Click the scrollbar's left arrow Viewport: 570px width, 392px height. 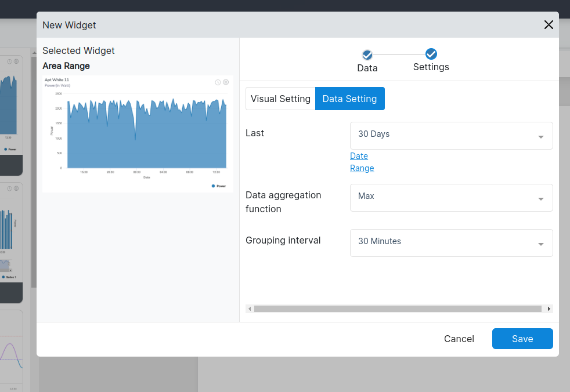250,309
